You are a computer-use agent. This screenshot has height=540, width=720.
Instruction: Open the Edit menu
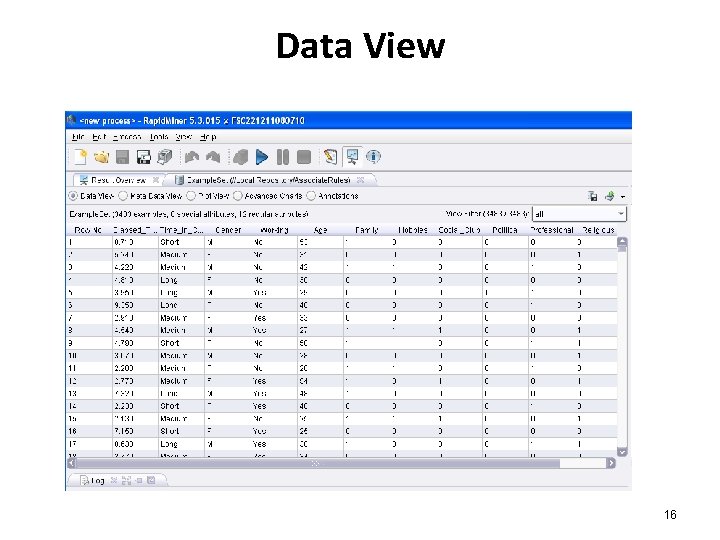pyautogui.click(x=99, y=137)
